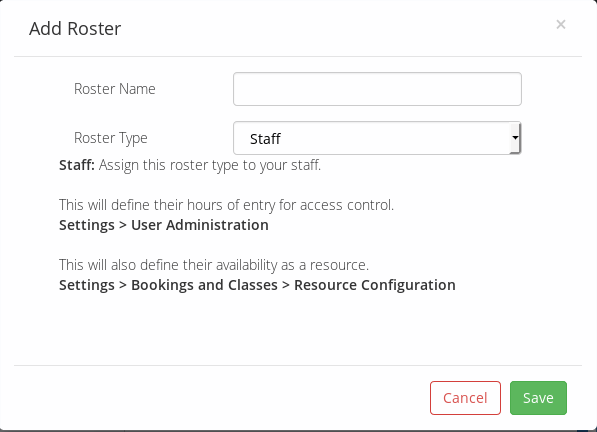
Task: Click the Add Roster dialog heading
Action: (75, 29)
